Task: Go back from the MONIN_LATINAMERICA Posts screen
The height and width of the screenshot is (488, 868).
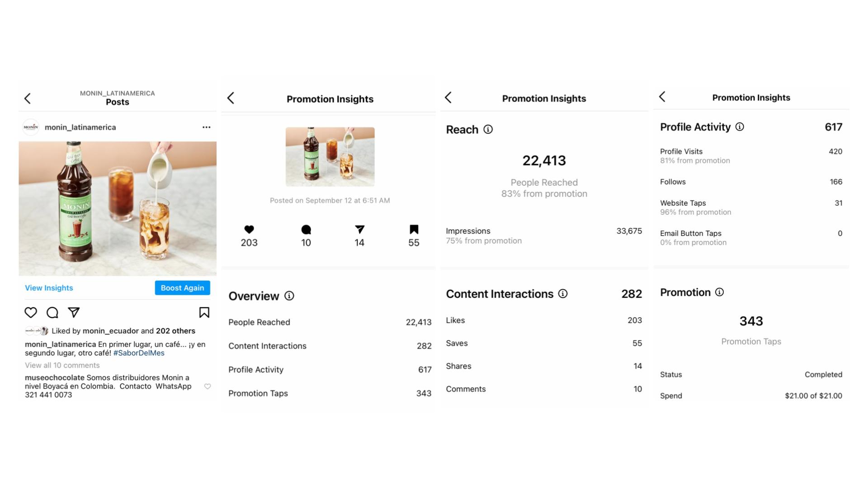Action: pos(28,99)
